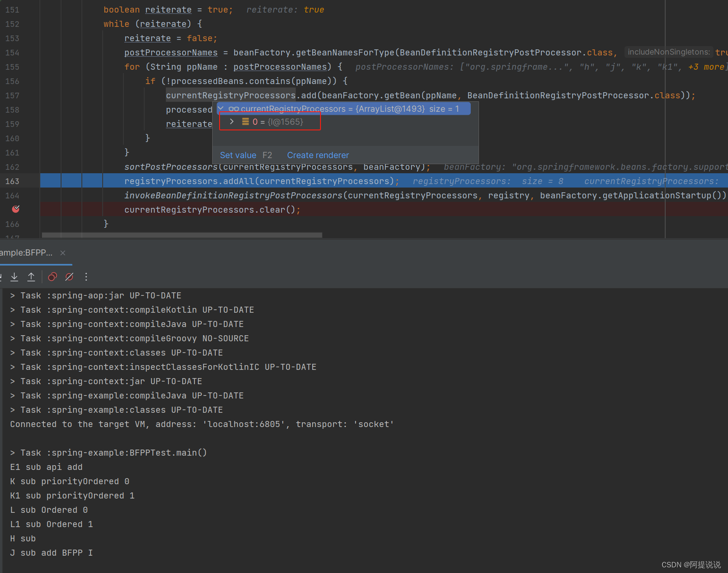Click output line 'K1 sub priorityOrdered 1'
Image resolution: width=728 pixels, height=573 pixels.
click(72, 495)
